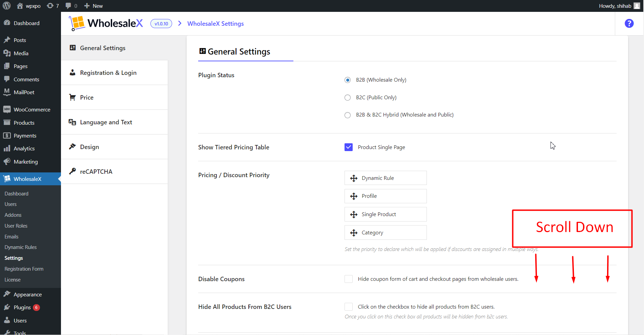This screenshot has width=644, height=335.
Task: Click the Category priority item
Action: coord(386,232)
